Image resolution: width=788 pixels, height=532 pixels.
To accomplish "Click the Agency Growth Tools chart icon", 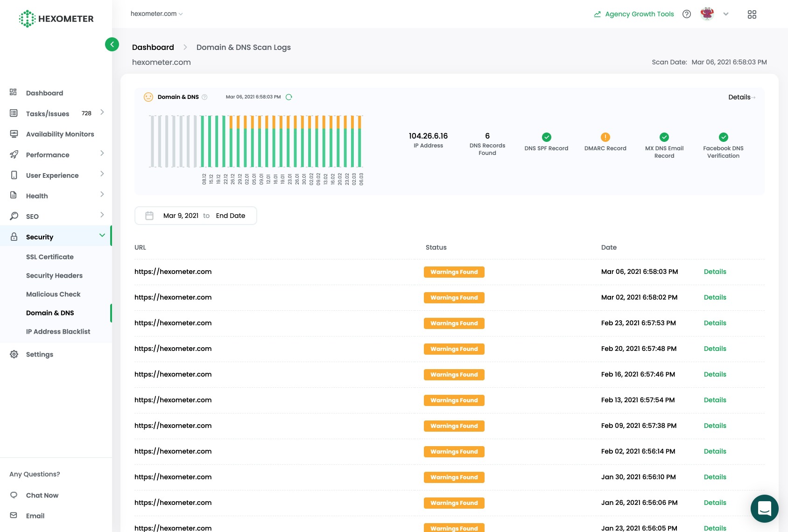I will 597,14.
